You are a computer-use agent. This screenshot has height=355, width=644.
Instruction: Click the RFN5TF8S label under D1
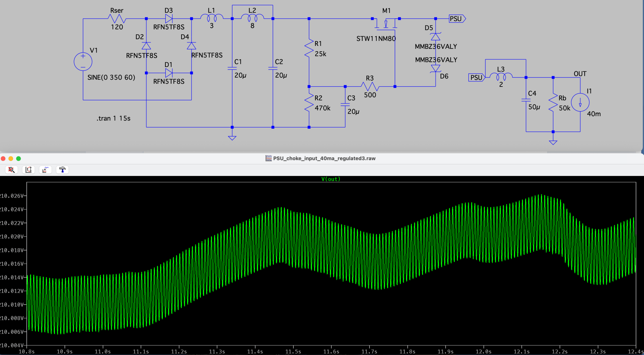(169, 82)
